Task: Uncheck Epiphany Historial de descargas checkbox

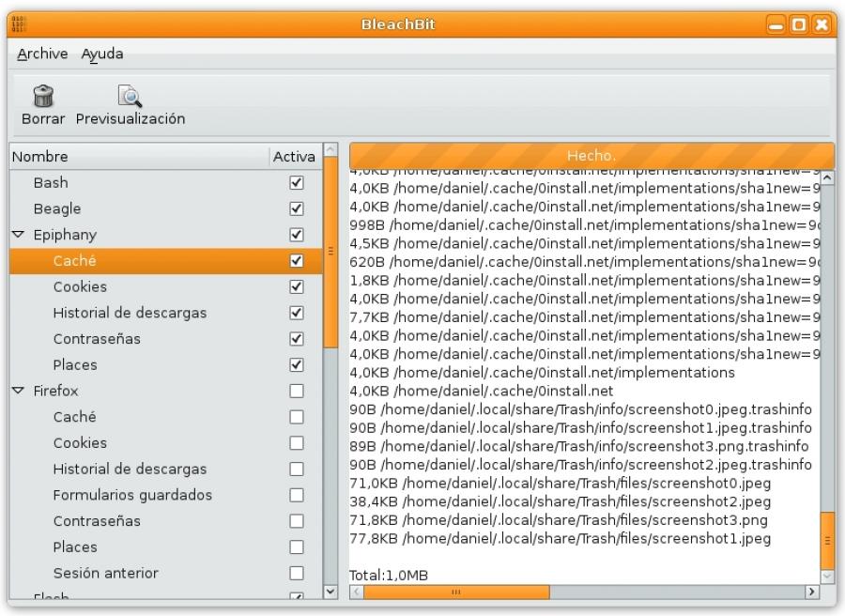Action: coord(297,313)
